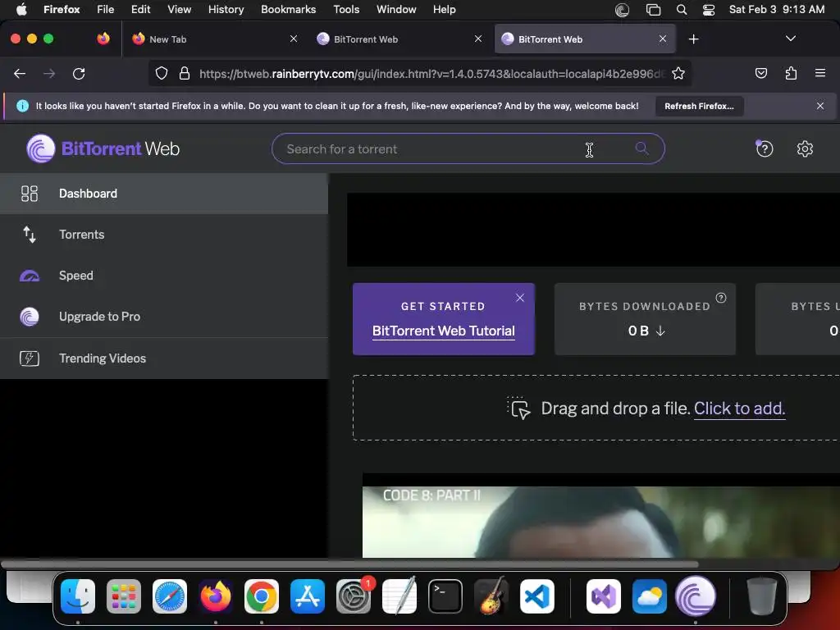The width and height of the screenshot is (840, 630).
Task: Open BitTorrent Web app in the Dock
Action: (x=696, y=596)
